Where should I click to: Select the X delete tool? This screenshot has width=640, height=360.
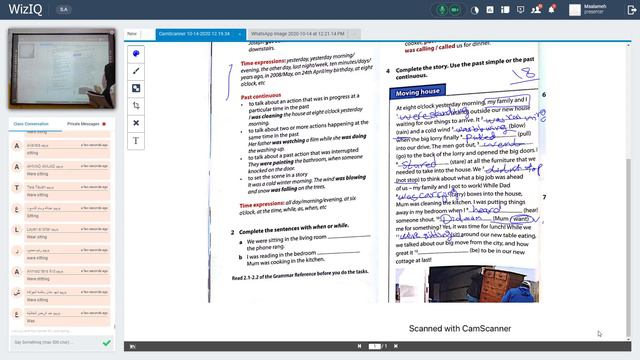click(x=136, y=123)
